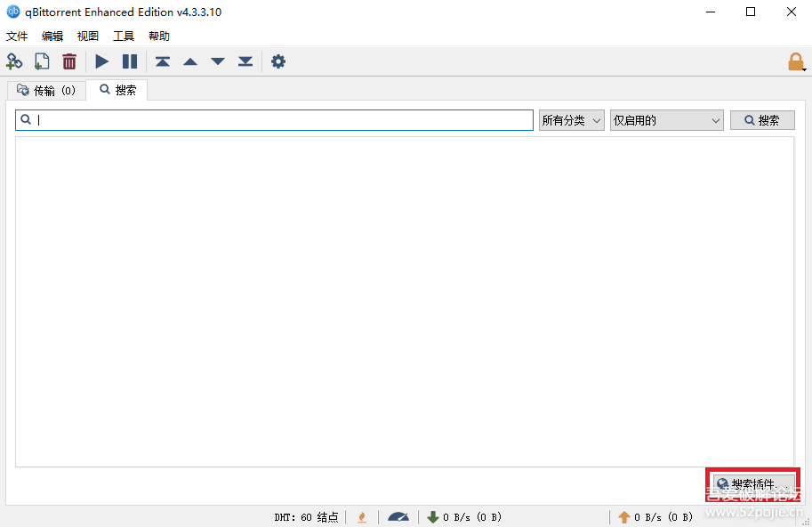Move torrent to top of queue
Viewport: 812px width, 527px height.
(x=163, y=61)
